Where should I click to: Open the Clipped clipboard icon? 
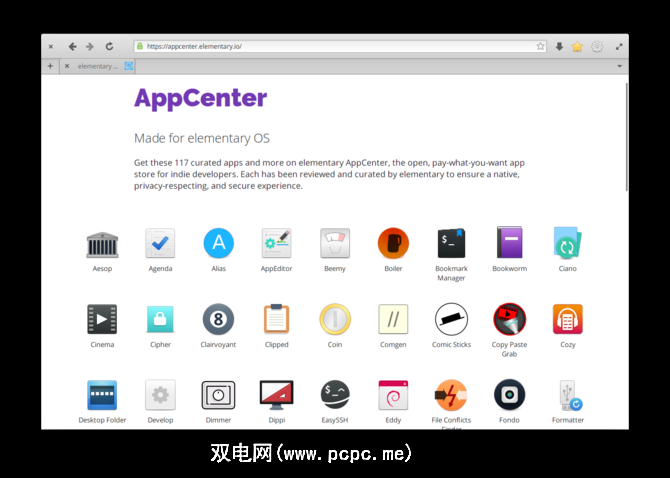click(x=276, y=319)
